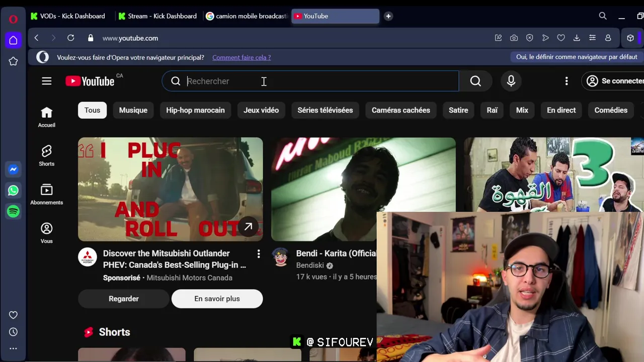The width and height of the screenshot is (644, 362).
Task: Select the En direct chip
Action: click(561, 110)
